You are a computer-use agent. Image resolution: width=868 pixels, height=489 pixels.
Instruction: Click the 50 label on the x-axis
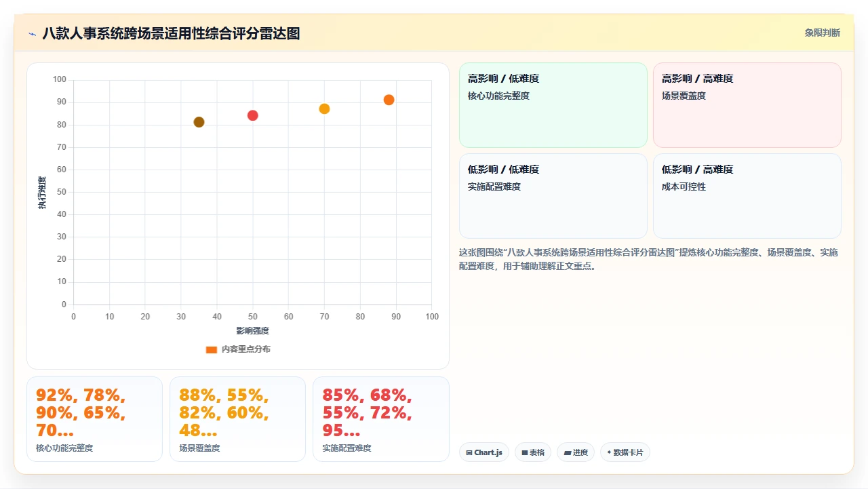253,317
